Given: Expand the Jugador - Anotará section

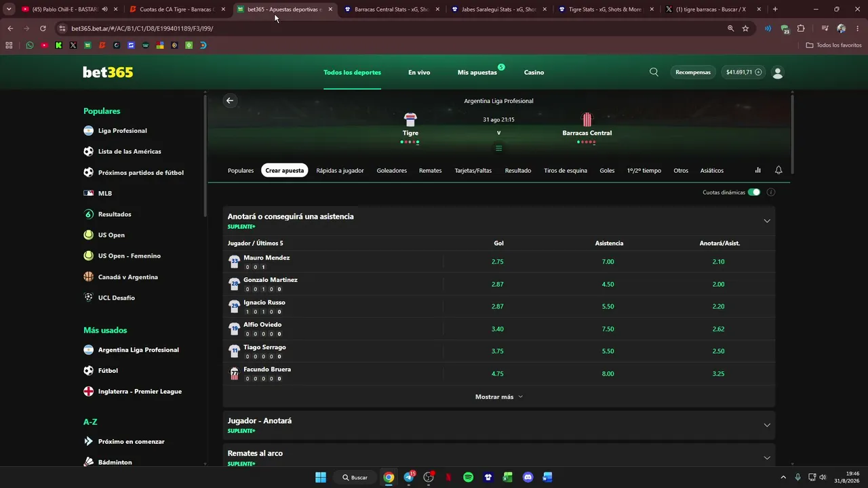Looking at the screenshot, I should pos(767,425).
